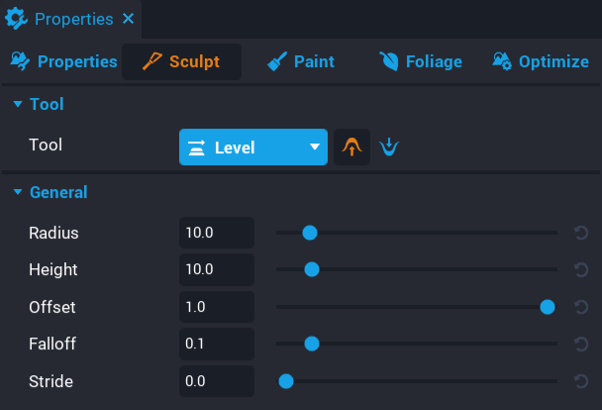Image resolution: width=602 pixels, height=410 pixels.
Task: Open the Level tool dropdown
Action: (253, 147)
